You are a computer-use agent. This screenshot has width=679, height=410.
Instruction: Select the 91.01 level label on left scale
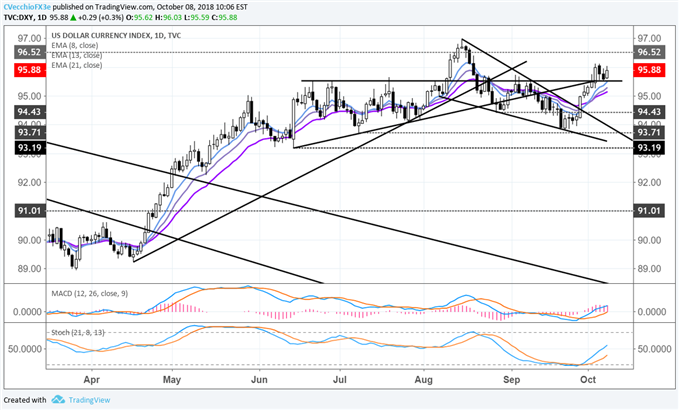[x=29, y=211]
